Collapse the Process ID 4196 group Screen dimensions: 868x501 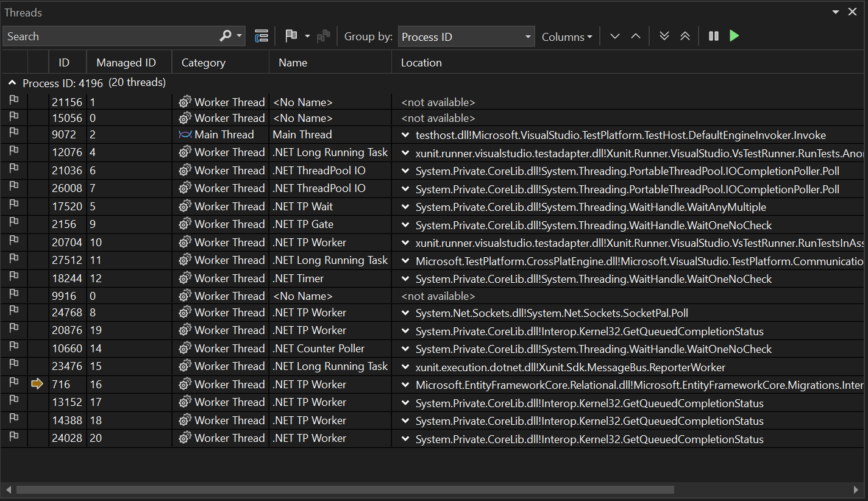point(12,83)
